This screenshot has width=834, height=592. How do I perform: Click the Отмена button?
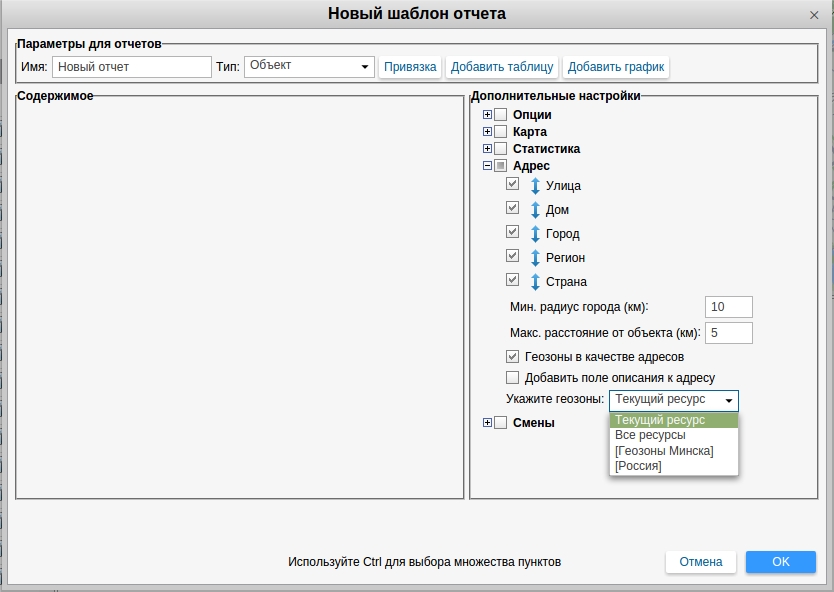coord(700,562)
